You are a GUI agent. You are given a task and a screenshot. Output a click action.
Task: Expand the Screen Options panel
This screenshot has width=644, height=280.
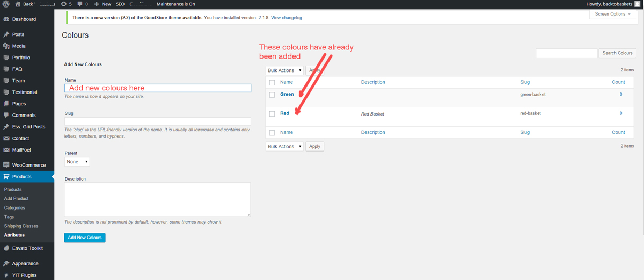(x=613, y=14)
